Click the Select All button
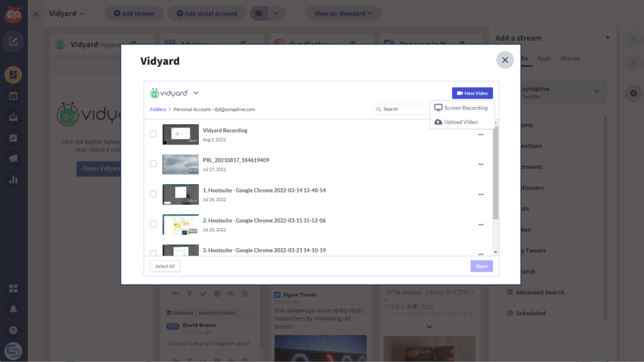 165,266
